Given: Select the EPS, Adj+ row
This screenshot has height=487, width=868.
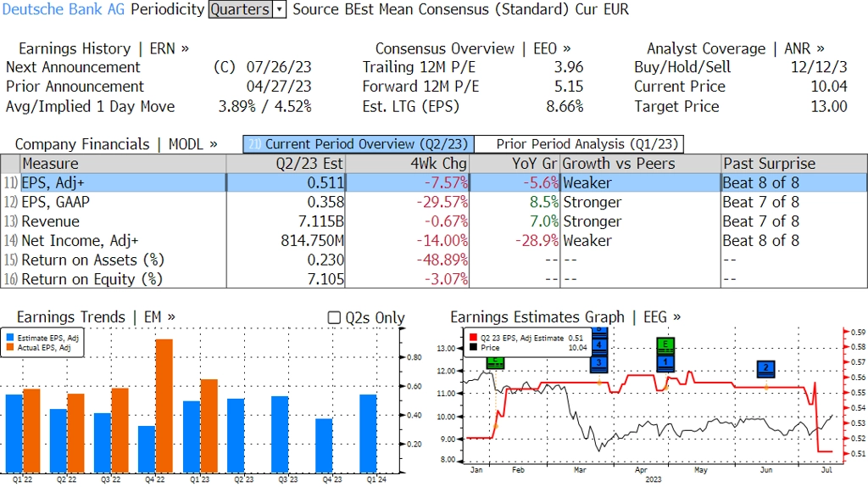Looking at the screenshot, I should (434, 182).
